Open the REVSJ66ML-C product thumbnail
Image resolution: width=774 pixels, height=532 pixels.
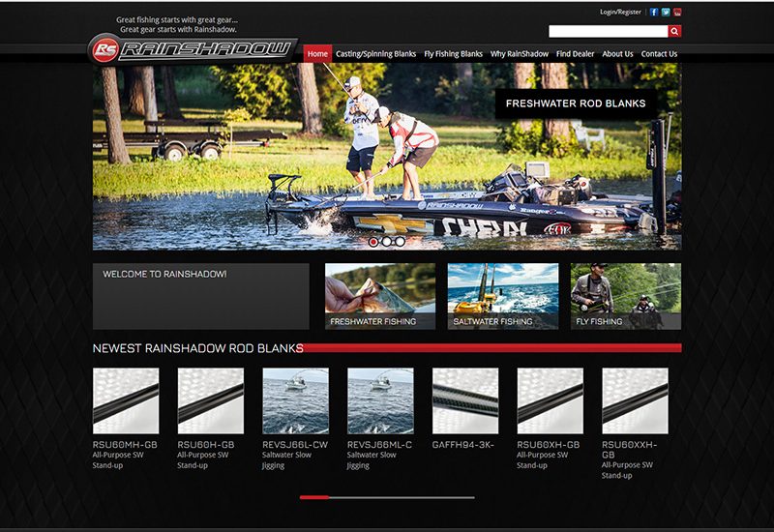[x=380, y=400]
